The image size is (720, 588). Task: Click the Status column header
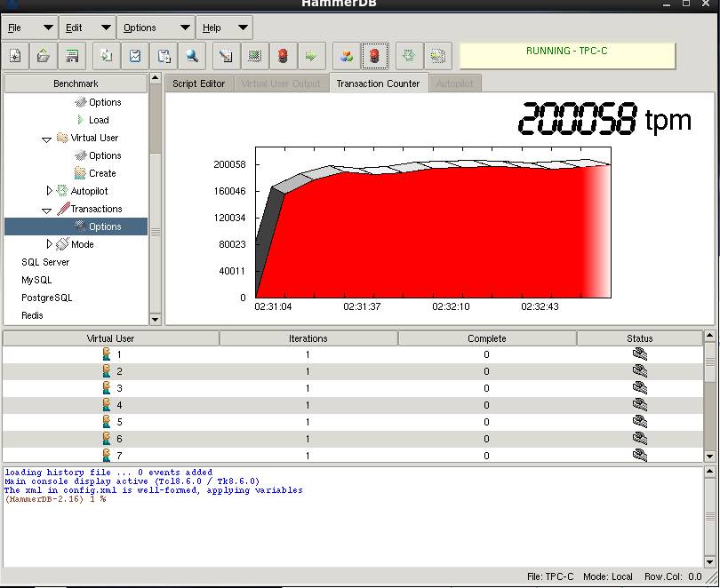[x=640, y=338]
